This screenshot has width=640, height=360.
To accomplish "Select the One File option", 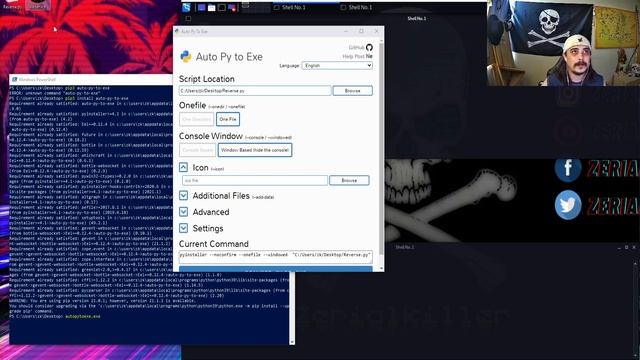I will click(x=228, y=119).
